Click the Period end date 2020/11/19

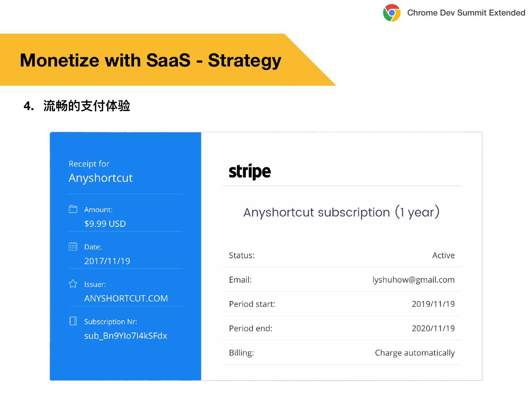pos(433,328)
